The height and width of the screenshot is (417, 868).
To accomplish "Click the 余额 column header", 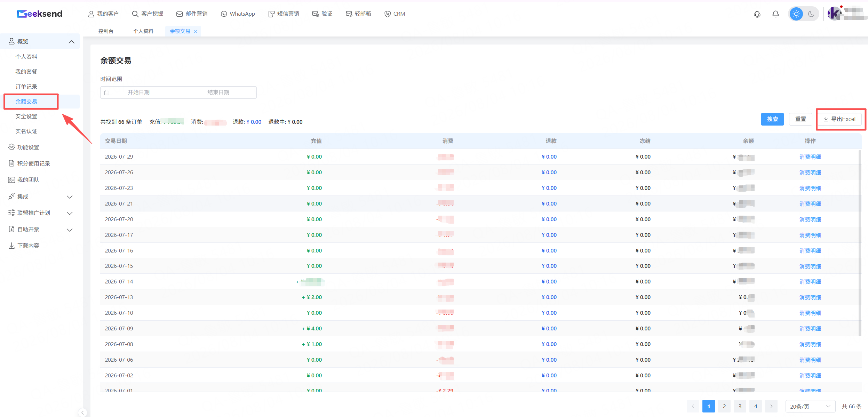I will (x=748, y=141).
